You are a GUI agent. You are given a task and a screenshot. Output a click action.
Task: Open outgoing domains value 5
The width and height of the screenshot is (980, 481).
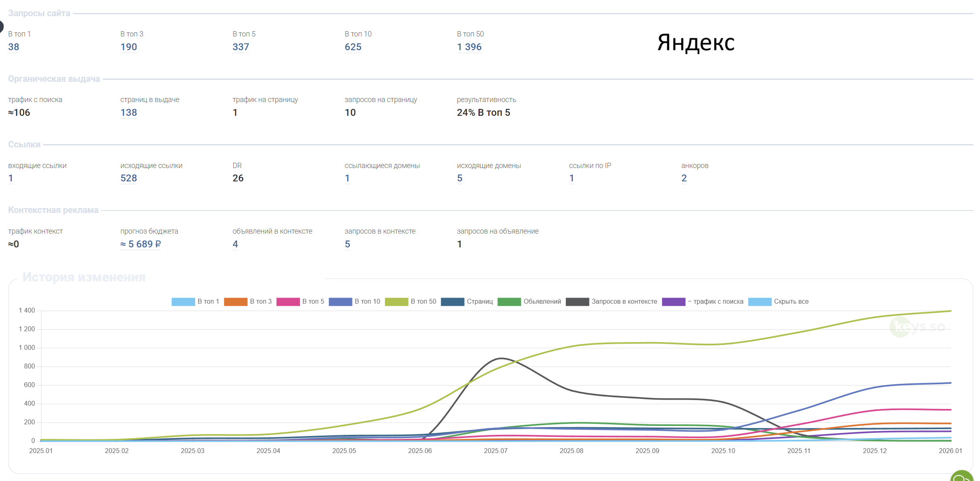460,178
